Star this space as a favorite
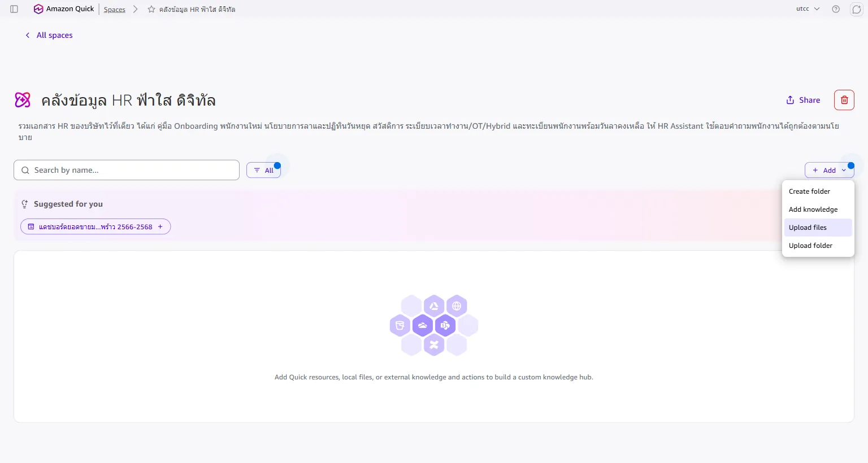The width and height of the screenshot is (868, 463). pos(151,9)
